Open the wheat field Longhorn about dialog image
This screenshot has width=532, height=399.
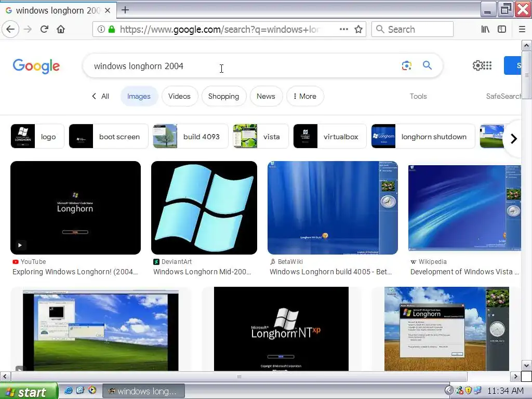coord(446,329)
